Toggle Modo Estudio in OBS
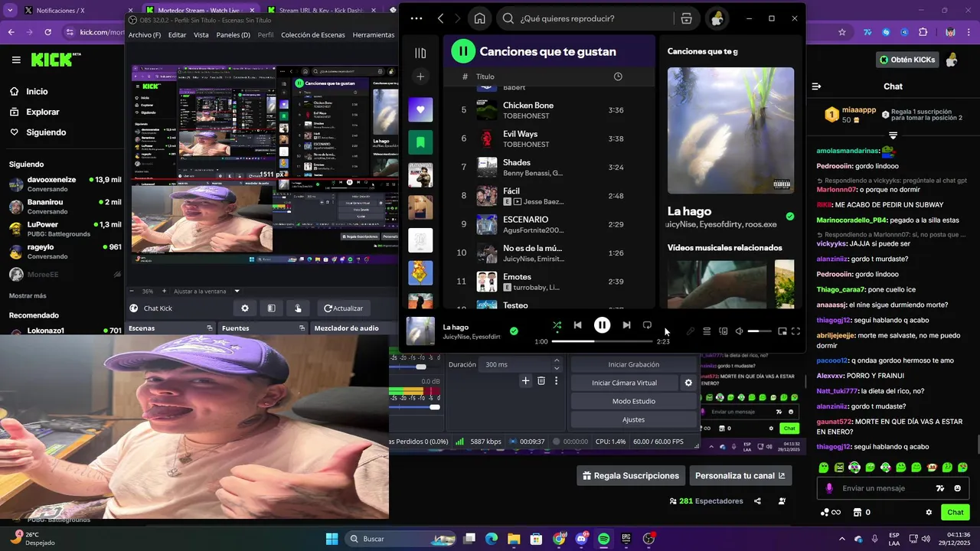This screenshot has height=551, width=980. pos(634,401)
